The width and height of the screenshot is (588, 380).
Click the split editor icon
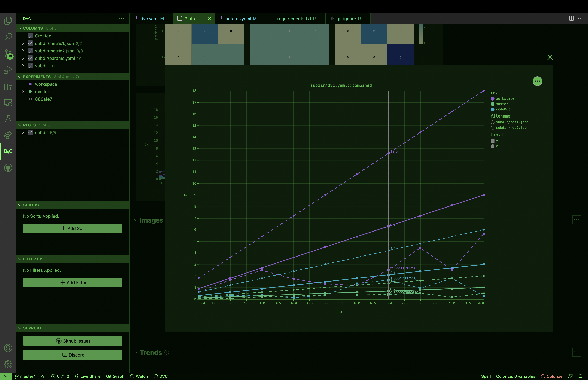coord(571,19)
